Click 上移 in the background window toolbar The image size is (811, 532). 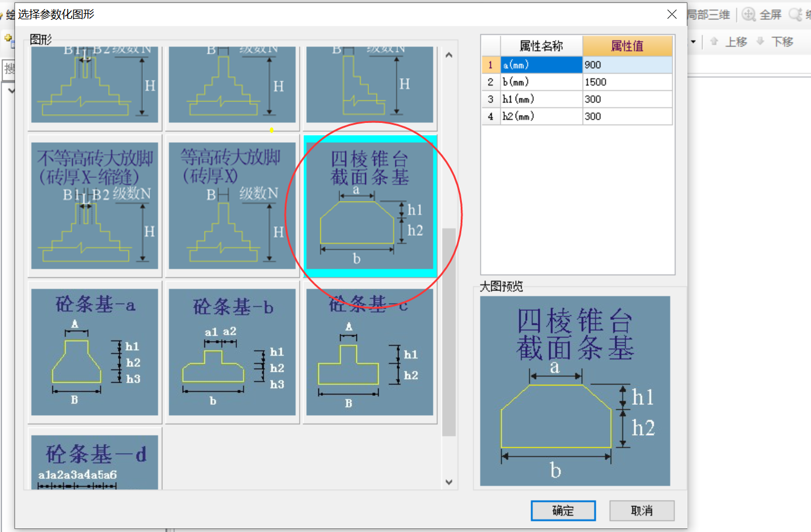click(729, 42)
